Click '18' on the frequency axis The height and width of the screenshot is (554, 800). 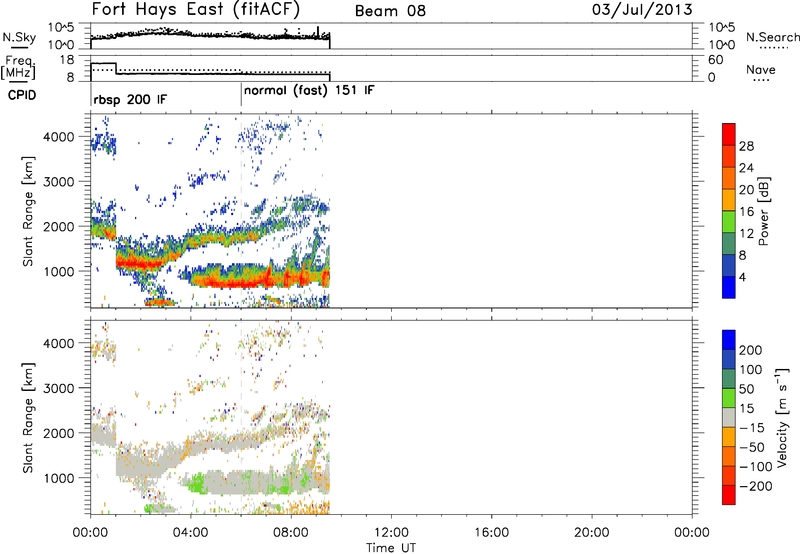pos(67,60)
